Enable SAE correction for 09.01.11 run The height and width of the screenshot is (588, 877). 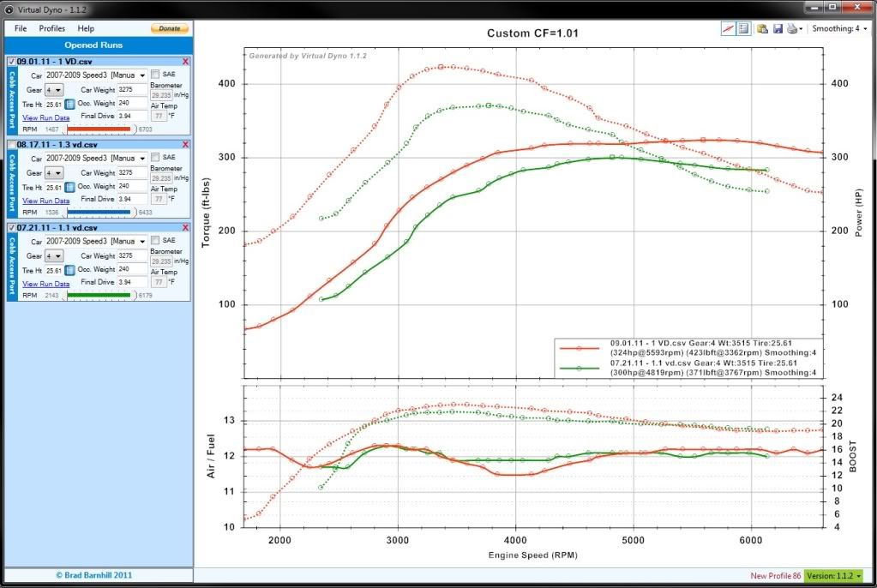(155, 75)
